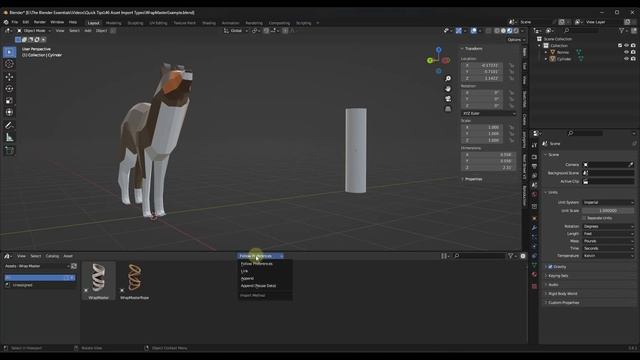
Task: Open the Global transform orientation dropdown
Action: [236, 31]
